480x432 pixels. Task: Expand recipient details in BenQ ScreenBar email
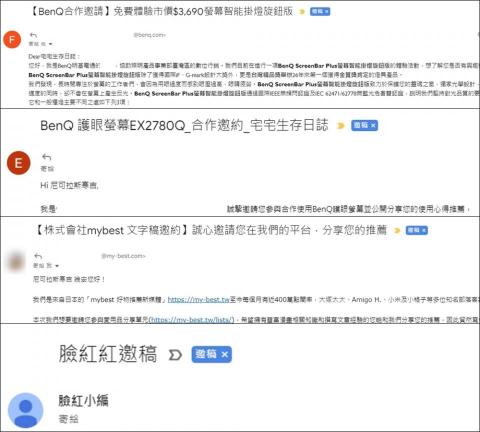(51, 44)
